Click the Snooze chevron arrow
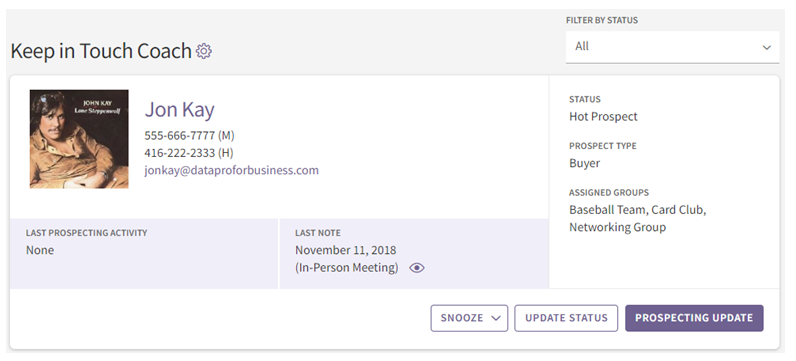The width and height of the screenshot is (796, 361). (x=496, y=318)
